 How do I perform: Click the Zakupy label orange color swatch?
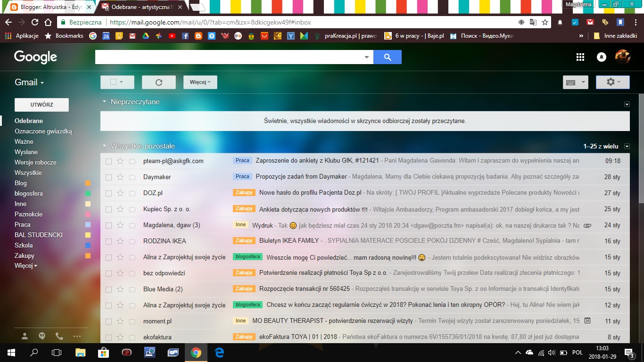click(88, 256)
